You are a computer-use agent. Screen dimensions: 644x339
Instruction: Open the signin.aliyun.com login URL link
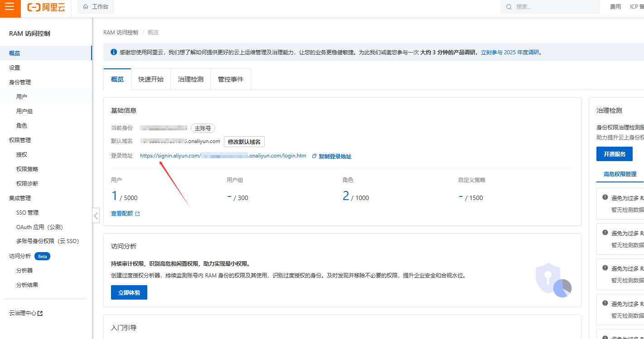(x=223, y=156)
